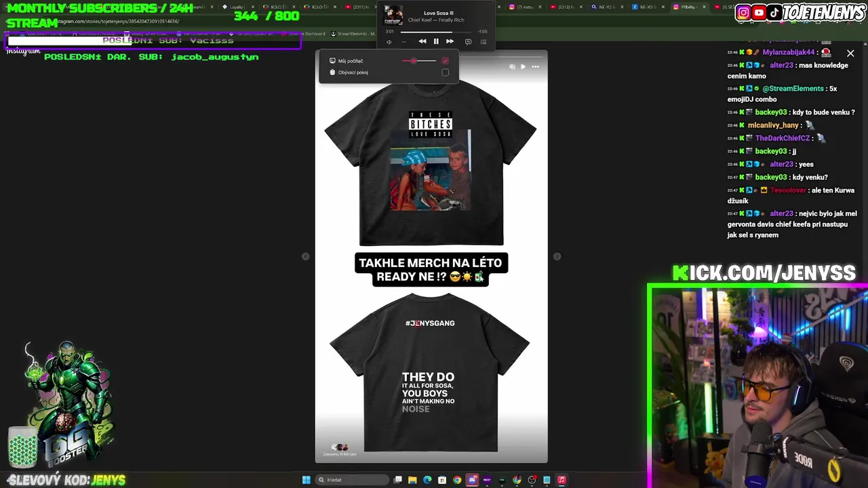Close the chat overlay with the X

pos(850,53)
